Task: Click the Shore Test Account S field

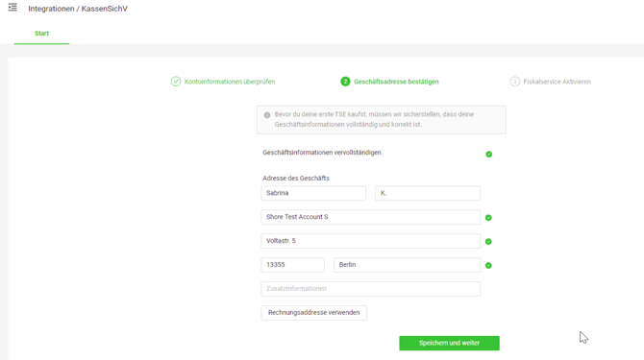Action: point(370,217)
